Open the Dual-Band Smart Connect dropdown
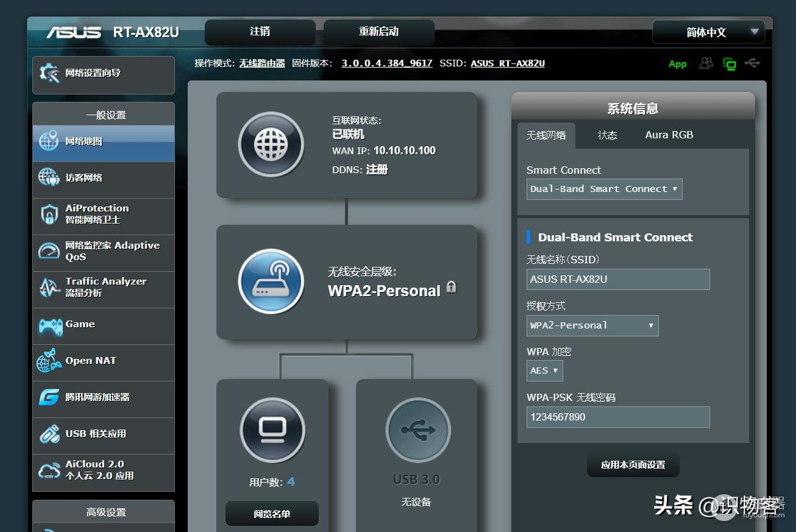The width and height of the screenshot is (796, 532). pos(603,189)
